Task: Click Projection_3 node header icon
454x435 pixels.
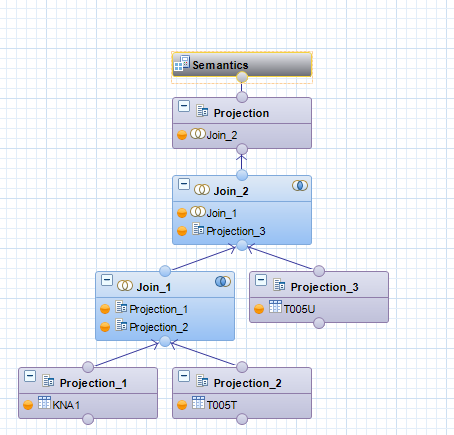Action: point(279,285)
